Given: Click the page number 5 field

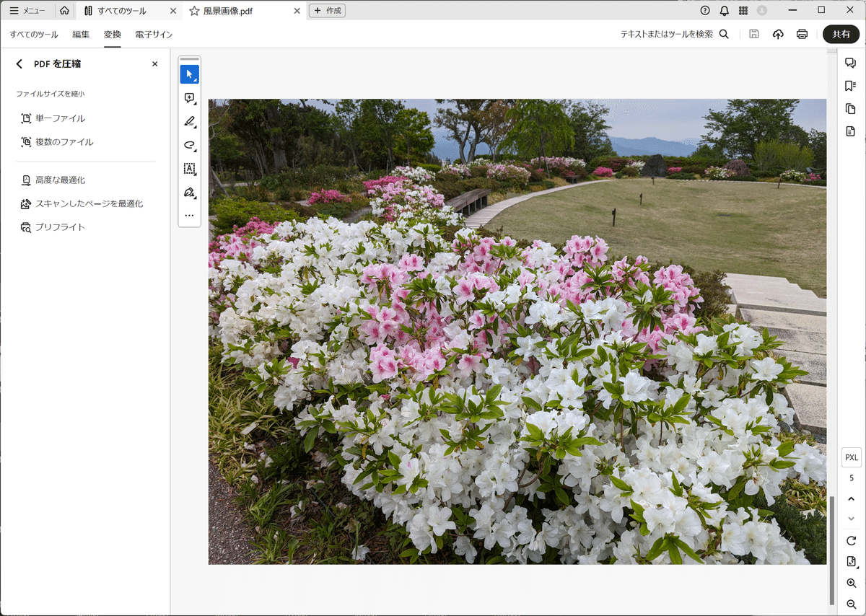Looking at the screenshot, I should (x=852, y=478).
